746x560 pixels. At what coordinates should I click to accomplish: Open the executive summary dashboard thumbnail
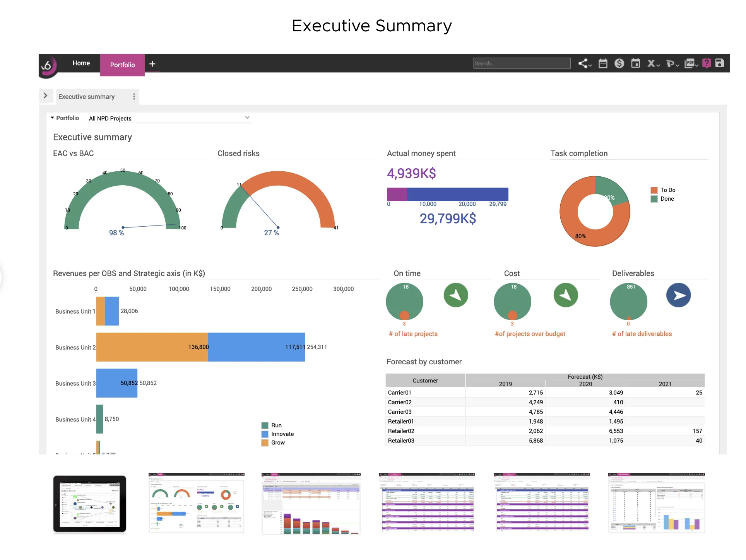pyautogui.click(x=196, y=502)
